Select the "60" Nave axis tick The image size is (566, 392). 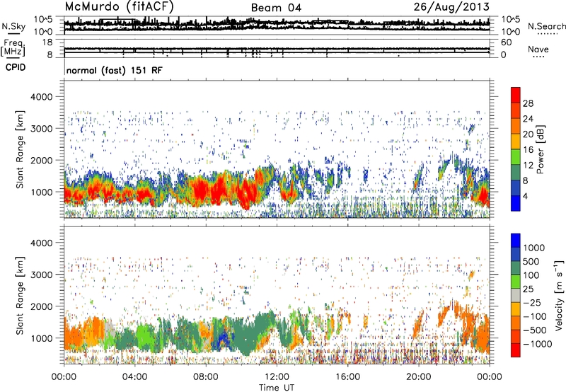coord(506,42)
